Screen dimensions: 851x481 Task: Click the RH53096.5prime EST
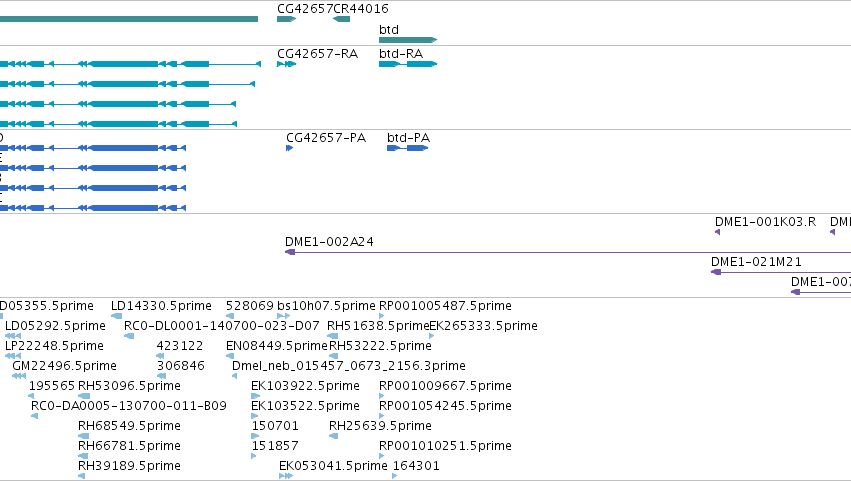click(x=84, y=396)
